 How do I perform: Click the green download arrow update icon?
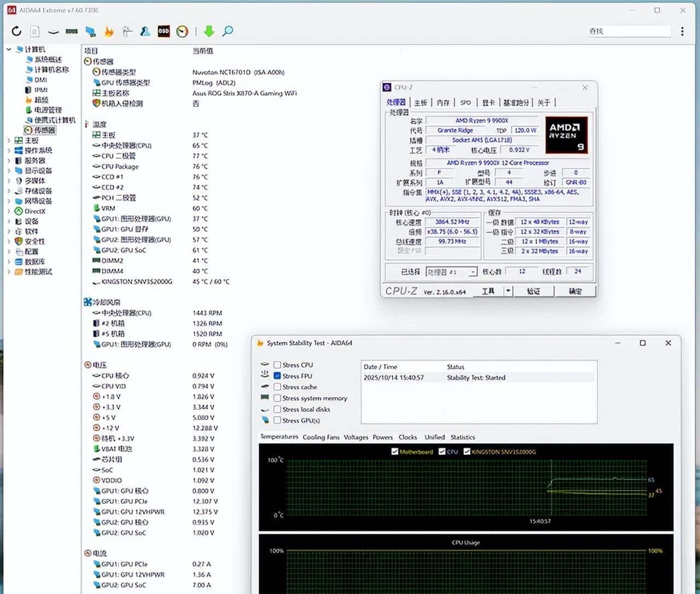[209, 32]
